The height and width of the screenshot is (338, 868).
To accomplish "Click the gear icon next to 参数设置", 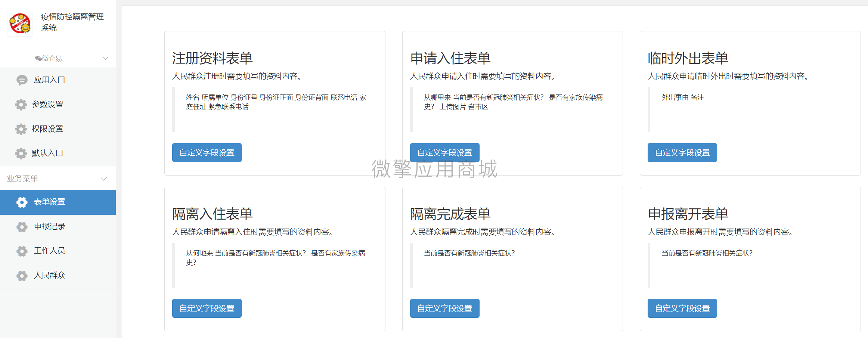I will click(x=21, y=105).
